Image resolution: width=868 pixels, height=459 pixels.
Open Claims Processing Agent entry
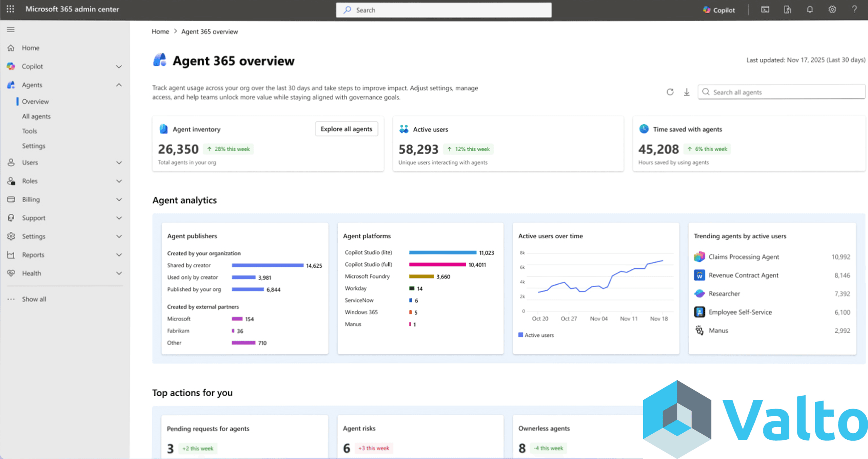[772, 257]
